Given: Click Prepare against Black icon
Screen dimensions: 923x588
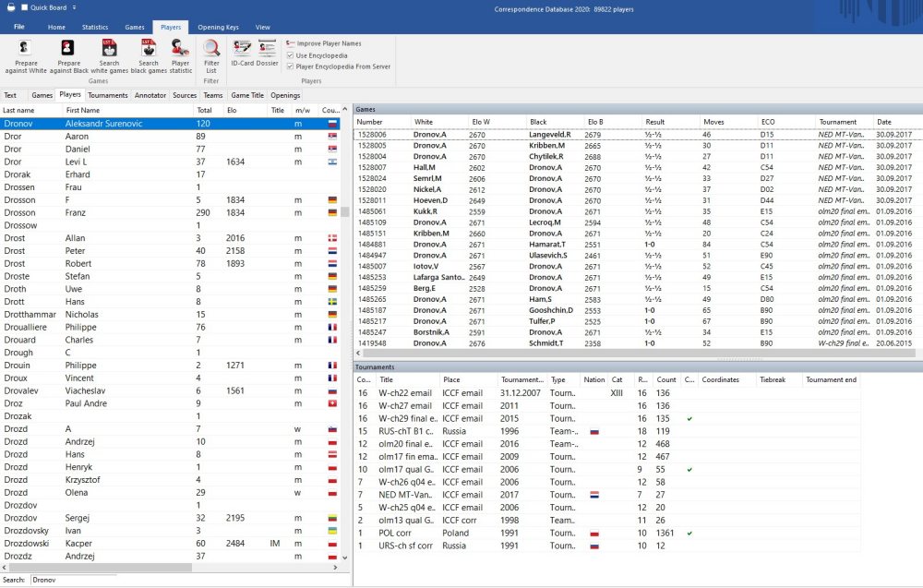Looking at the screenshot, I should click(x=68, y=48).
